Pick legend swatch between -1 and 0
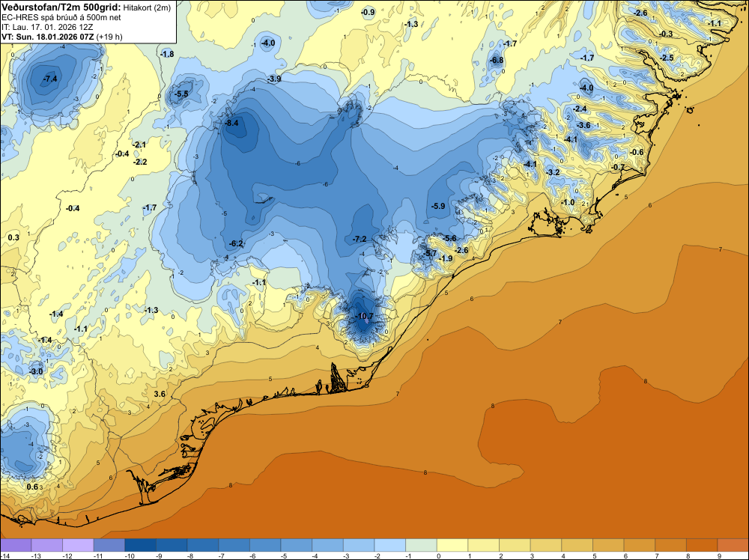The width and height of the screenshot is (749, 560). pos(421,545)
